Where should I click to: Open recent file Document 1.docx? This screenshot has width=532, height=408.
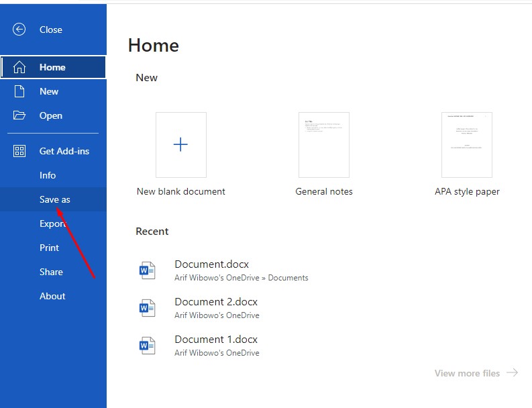coord(216,340)
